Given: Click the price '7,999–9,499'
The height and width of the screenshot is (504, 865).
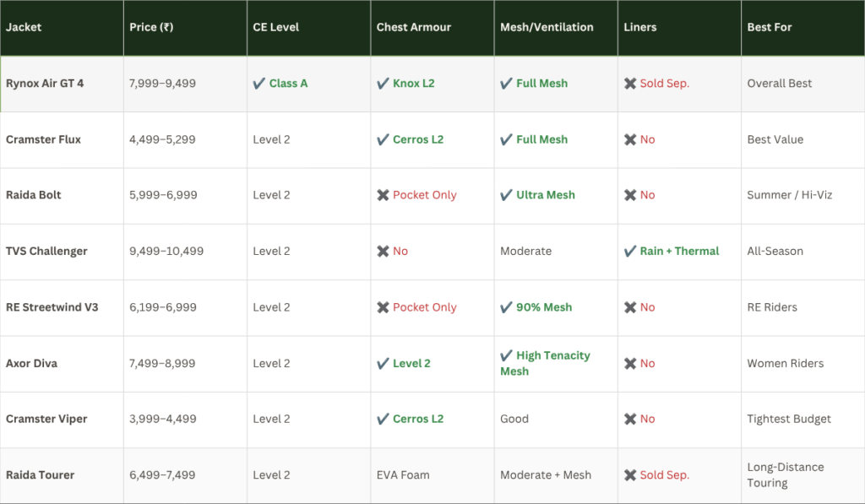Looking at the screenshot, I should click(x=162, y=84).
